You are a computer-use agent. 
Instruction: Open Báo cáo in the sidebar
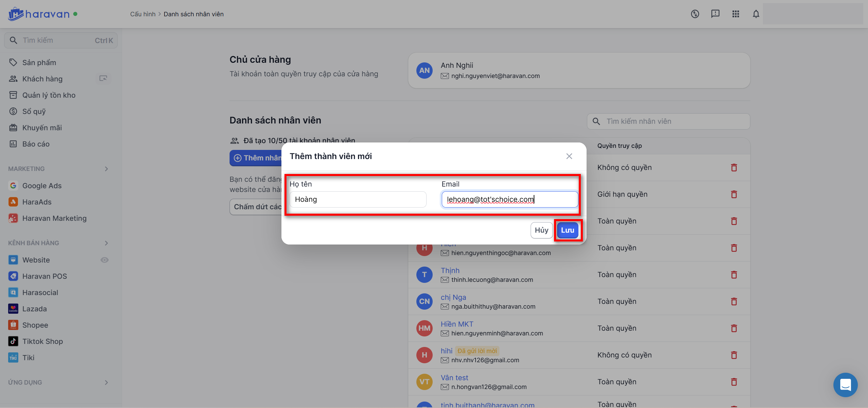click(x=36, y=144)
